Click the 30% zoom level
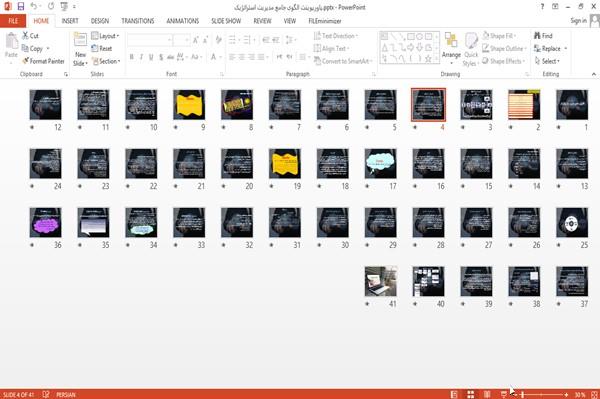Image resolution: width=600 pixels, height=399 pixels. 580,394
